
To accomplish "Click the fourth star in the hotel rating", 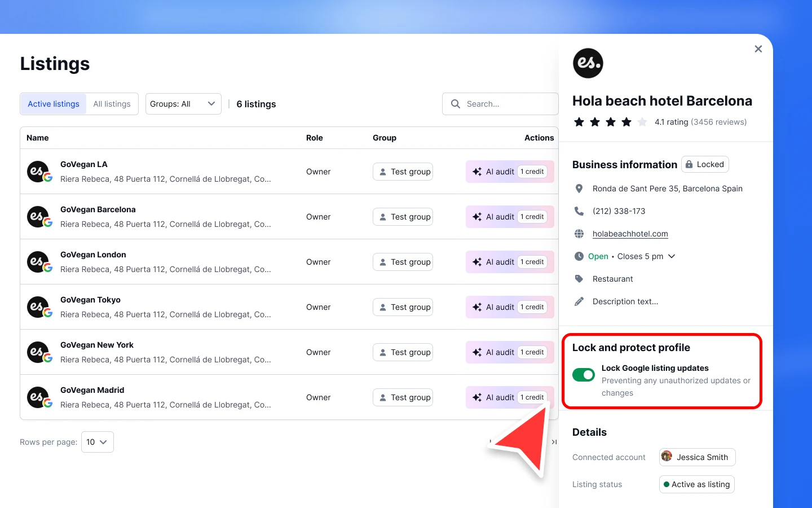I will click(626, 121).
